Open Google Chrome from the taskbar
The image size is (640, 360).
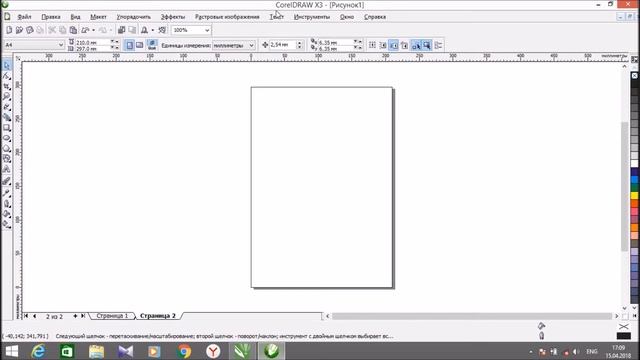tap(184, 351)
